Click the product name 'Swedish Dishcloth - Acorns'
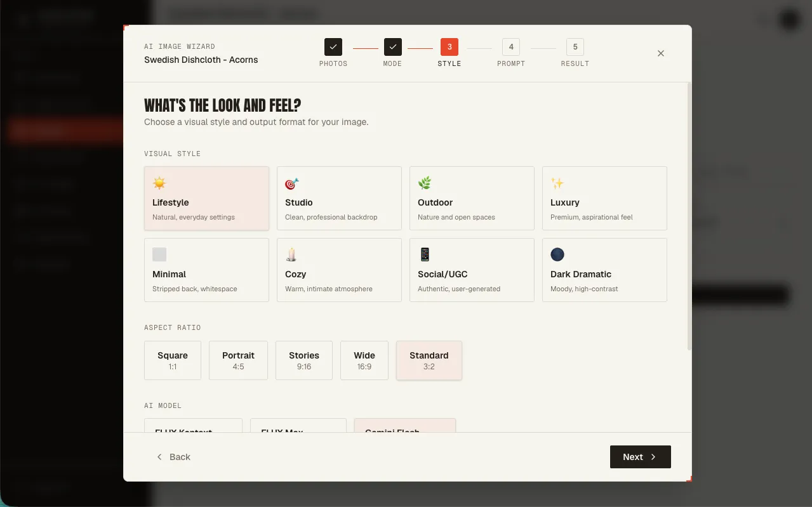The width and height of the screenshot is (812, 507). 201,60
